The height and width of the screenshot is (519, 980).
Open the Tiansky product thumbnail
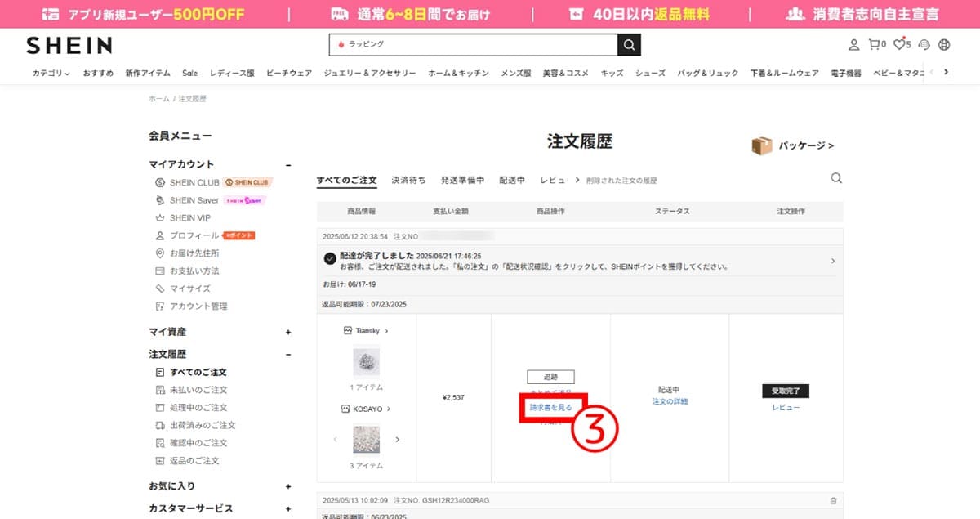point(366,361)
